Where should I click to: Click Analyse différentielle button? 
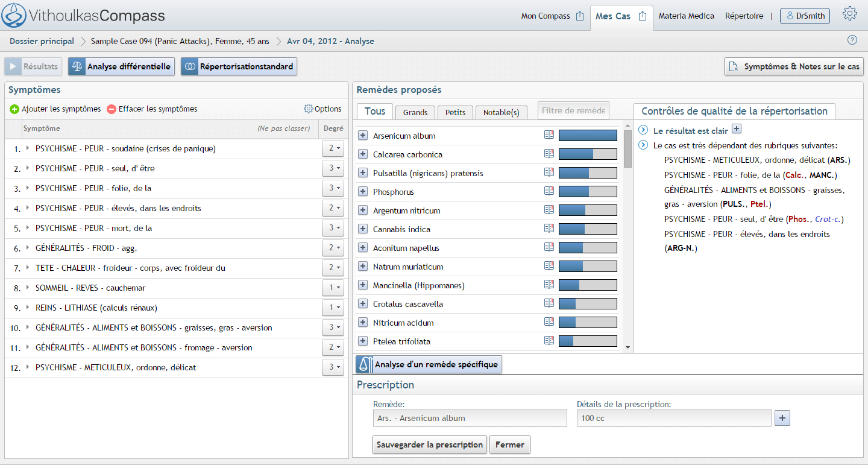[x=121, y=66]
